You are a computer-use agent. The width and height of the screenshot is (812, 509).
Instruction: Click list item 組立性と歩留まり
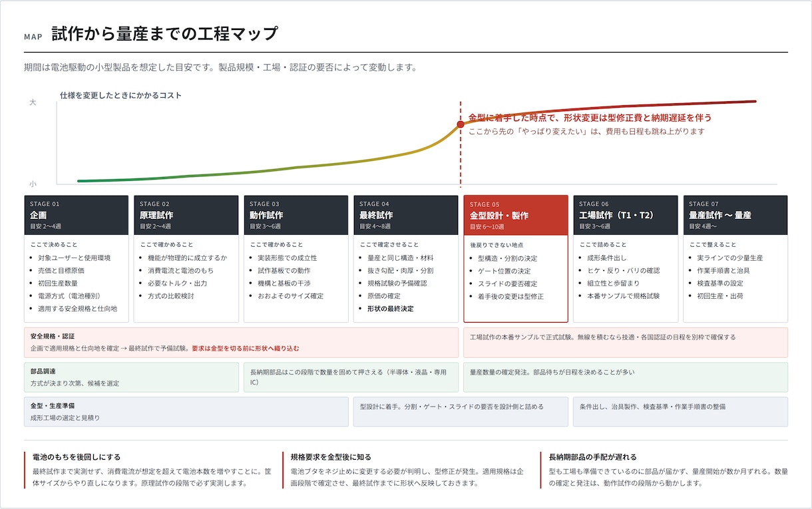pos(614,283)
